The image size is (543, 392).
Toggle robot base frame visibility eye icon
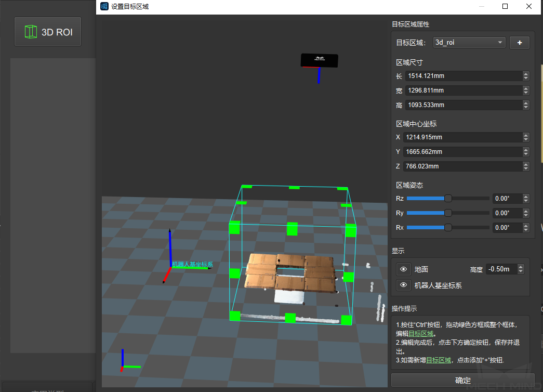click(x=403, y=285)
